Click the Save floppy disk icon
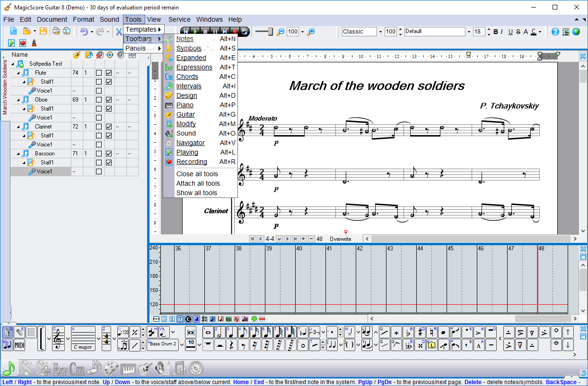 click(x=43, y=31)
